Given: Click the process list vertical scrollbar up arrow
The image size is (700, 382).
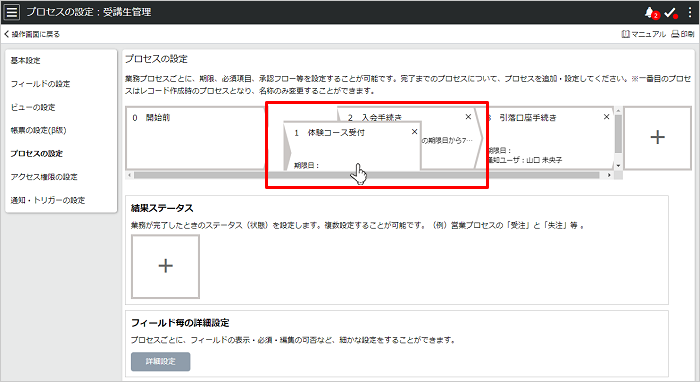Looking at the screenshot, I should click(x=618, y=111).
